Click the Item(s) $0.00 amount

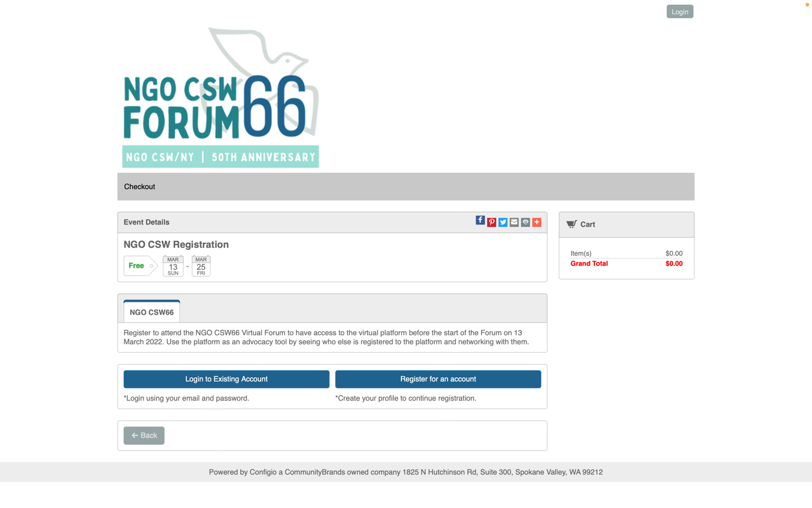tap(674, 253)
